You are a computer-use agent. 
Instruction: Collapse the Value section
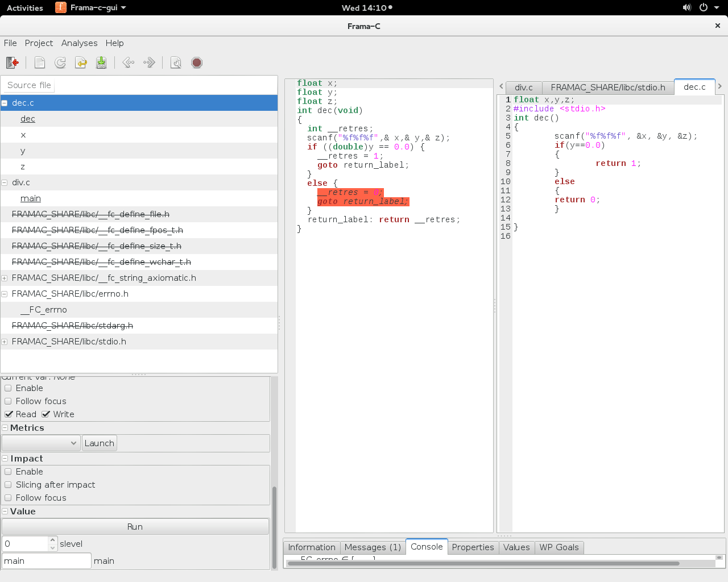[5, 512]
